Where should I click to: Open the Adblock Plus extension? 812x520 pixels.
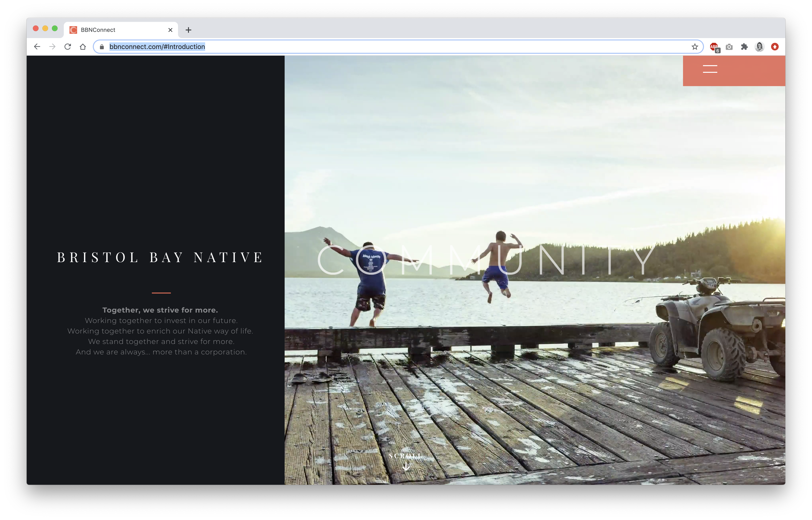click(714, 47)
